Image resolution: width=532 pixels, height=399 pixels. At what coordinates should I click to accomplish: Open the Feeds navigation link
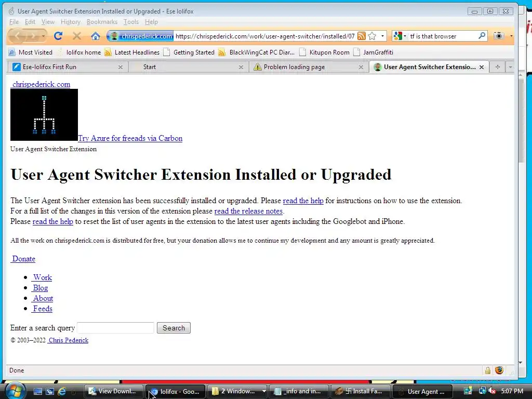[x=43, y=309]
